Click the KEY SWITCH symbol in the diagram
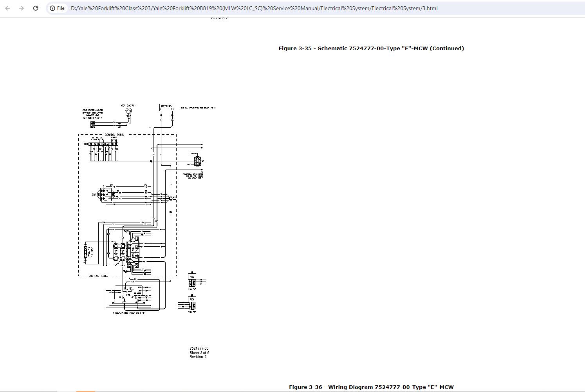The image size is (585, 392). (x=128, y=111)
